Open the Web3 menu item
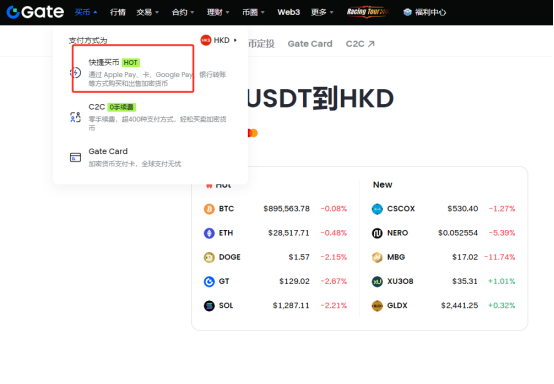 (288, 12)
